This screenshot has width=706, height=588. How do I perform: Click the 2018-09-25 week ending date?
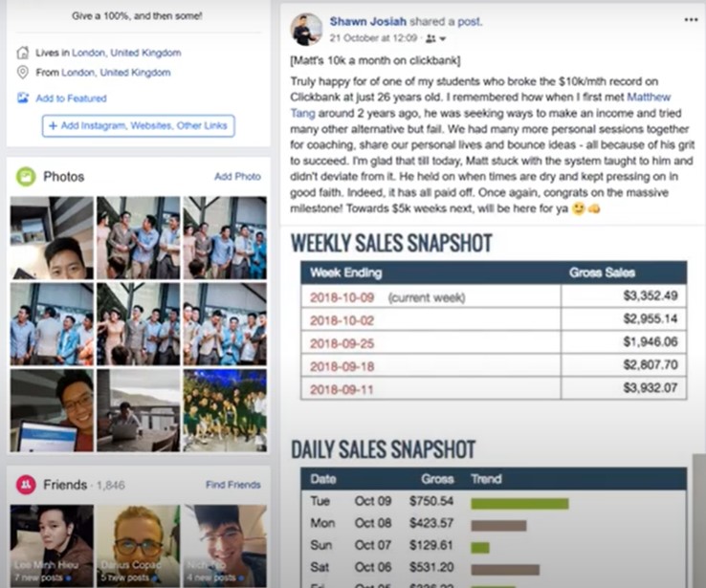(342, 343)
